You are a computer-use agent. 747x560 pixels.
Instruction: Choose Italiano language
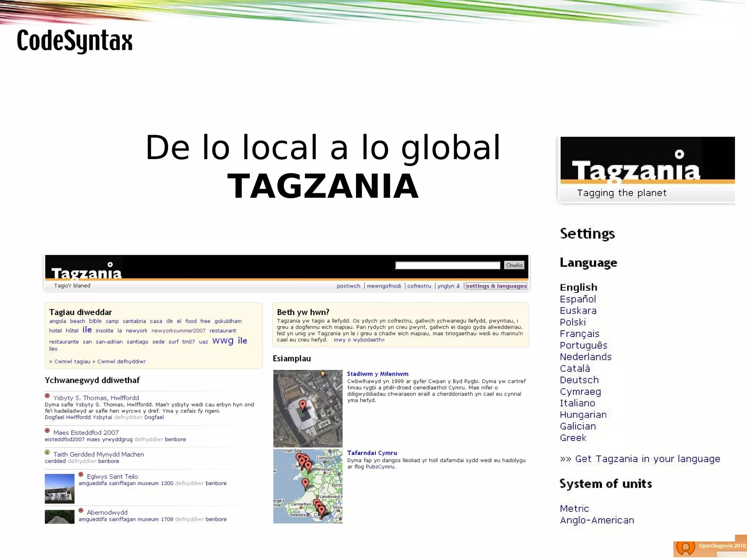click(x=577, y=403)
